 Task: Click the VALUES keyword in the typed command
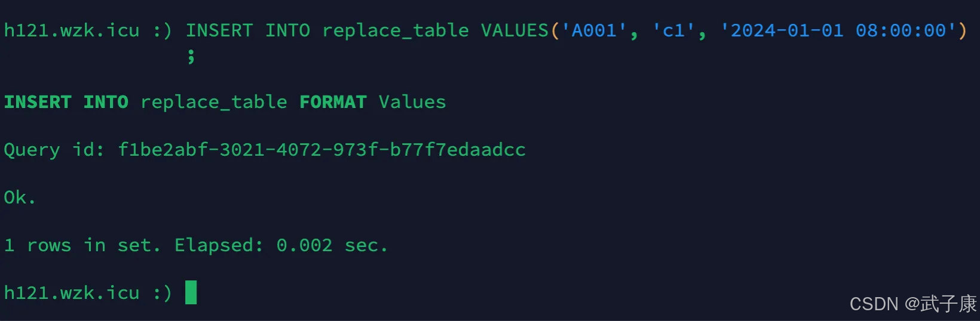[514, 30]
